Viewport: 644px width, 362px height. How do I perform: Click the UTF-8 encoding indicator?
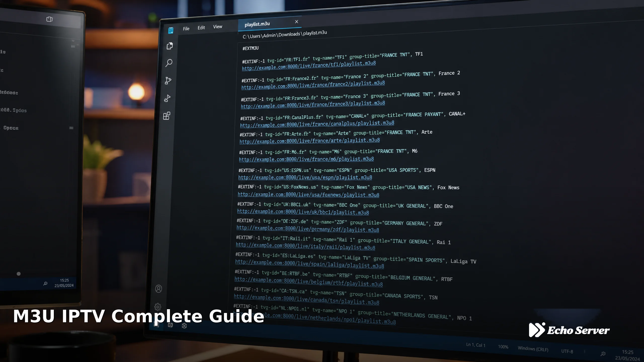(x=567, y=351)
